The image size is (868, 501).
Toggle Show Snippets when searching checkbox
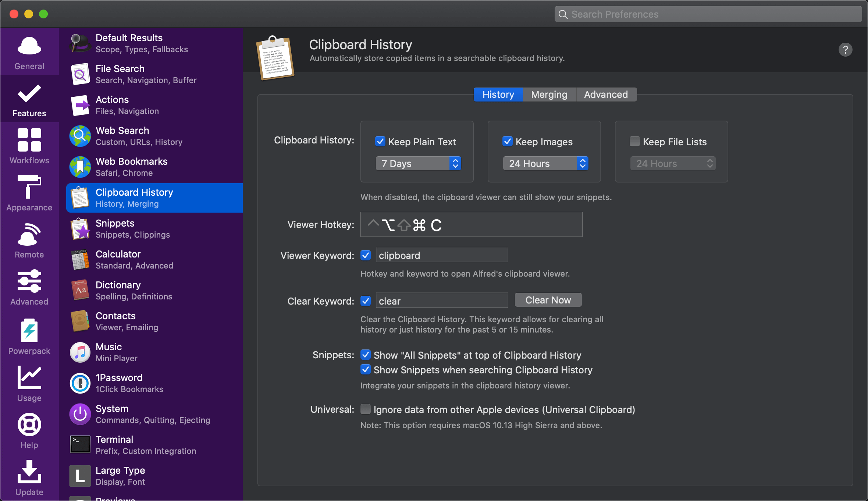pyautogui.click(x=366, y=370)
